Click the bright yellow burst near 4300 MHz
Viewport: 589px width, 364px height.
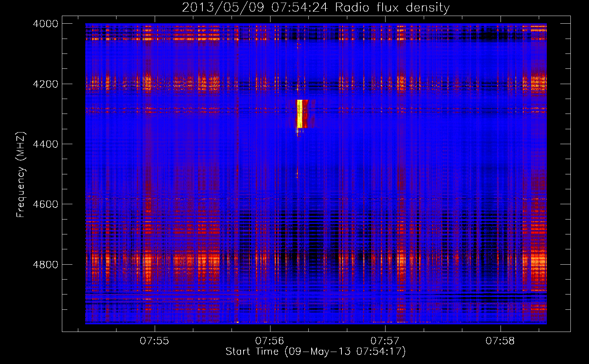pyautogui.click(x=300, y=114)
